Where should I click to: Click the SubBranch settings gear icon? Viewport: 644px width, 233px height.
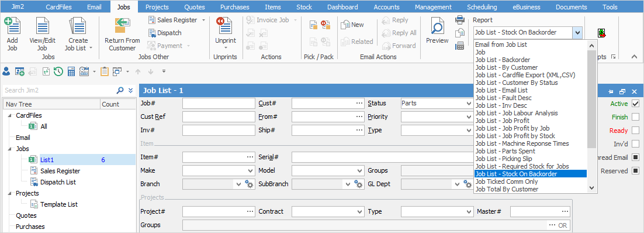[x=358, y=184]
